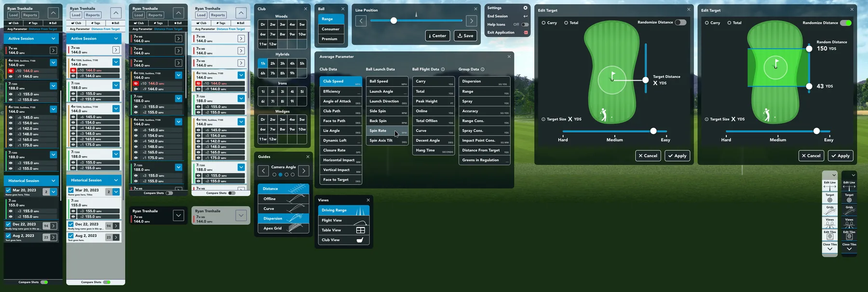Hide shot 9 in light Active Session panel
The width and height of the screenshot is (868, 292).
tap(74, 76)
